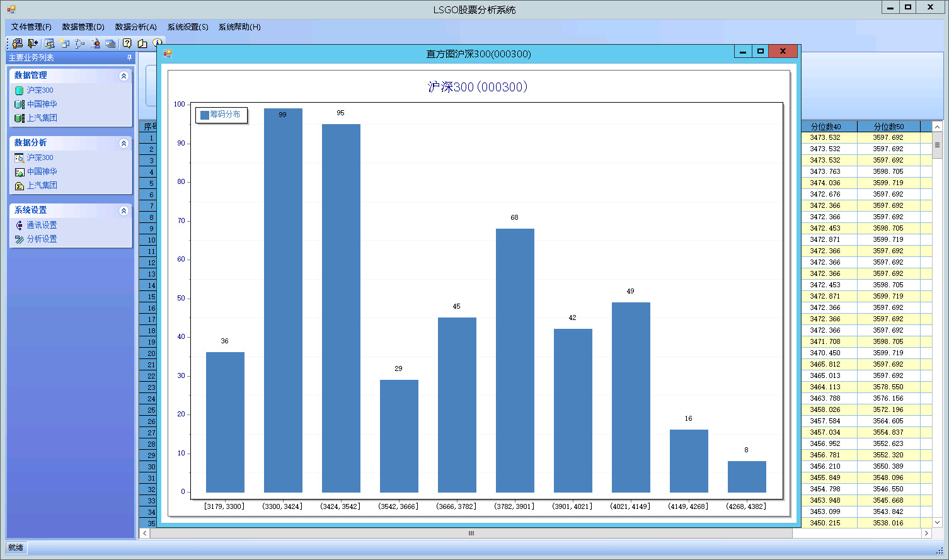
Task: Click the vertical scrollbar up arrow
Action: point(937,127)
